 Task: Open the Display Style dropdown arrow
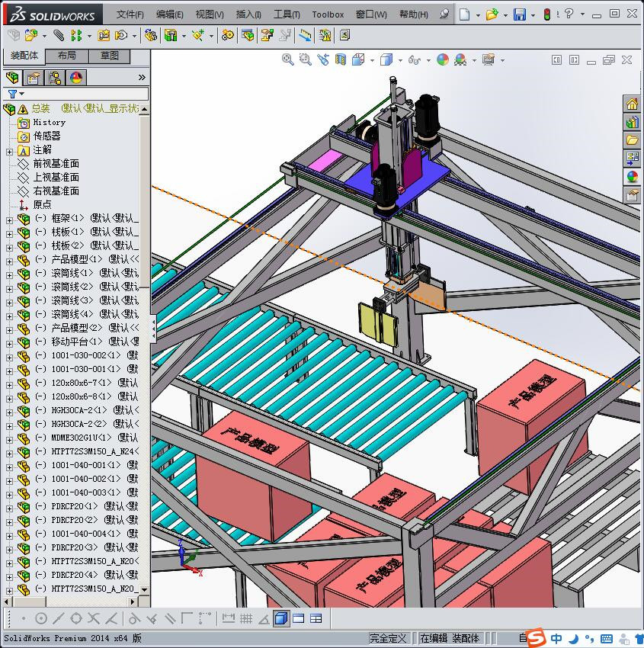[400, 61]
